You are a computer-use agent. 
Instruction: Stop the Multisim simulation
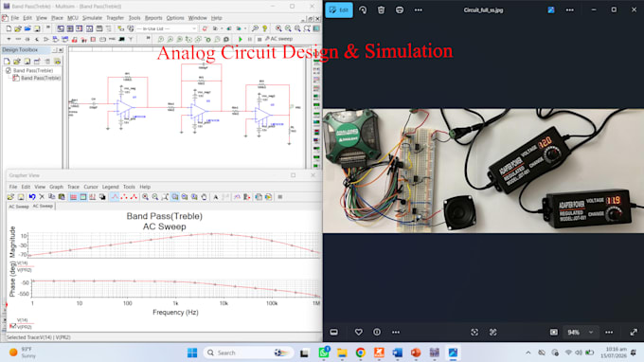click(259, 40)
